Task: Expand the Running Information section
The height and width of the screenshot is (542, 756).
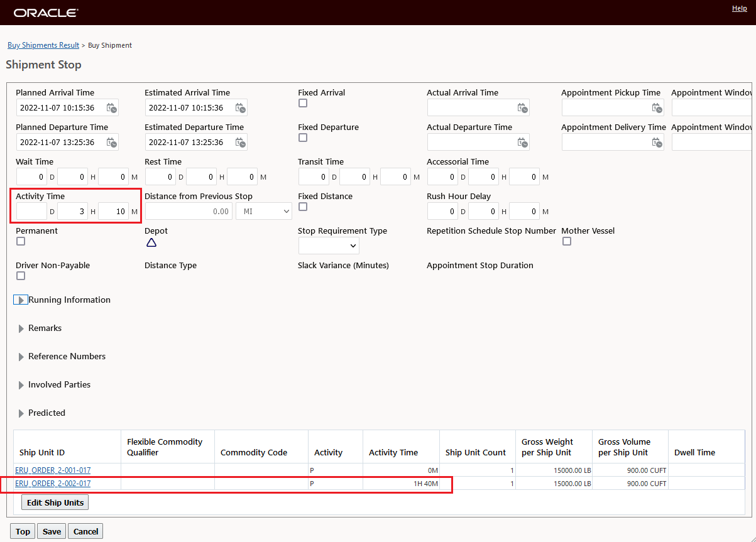Action: point(21,300)
